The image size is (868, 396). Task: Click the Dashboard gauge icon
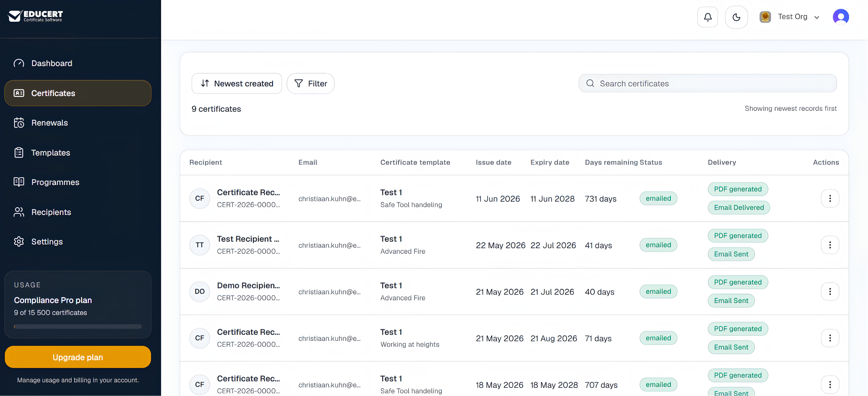coord(19,63)
